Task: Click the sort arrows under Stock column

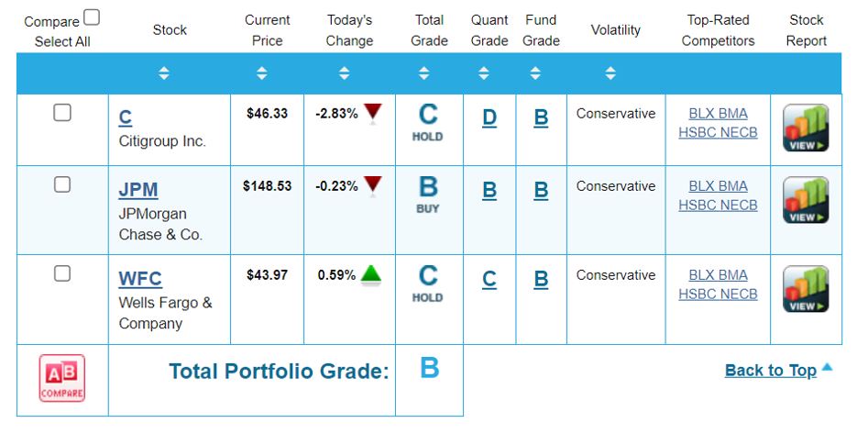Action: (164, 73)
